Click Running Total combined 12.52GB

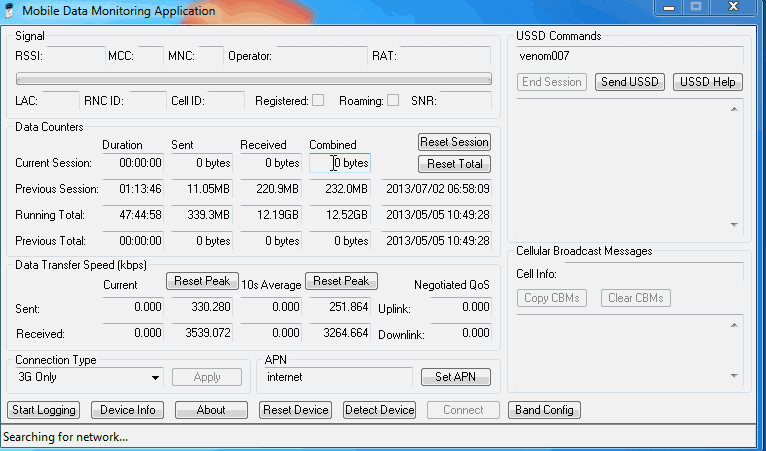[340, 215]
